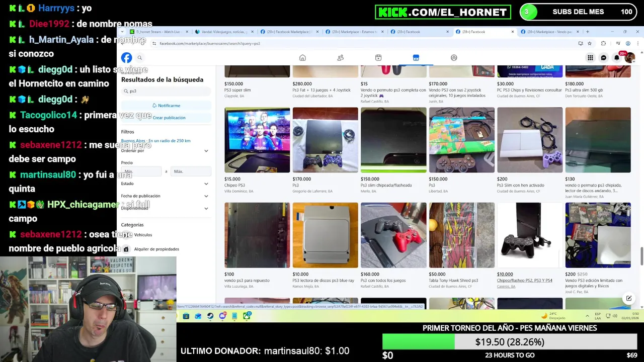The image size is (644, 362).
Task: Expand the Estado filter
Action: [165, 184]
